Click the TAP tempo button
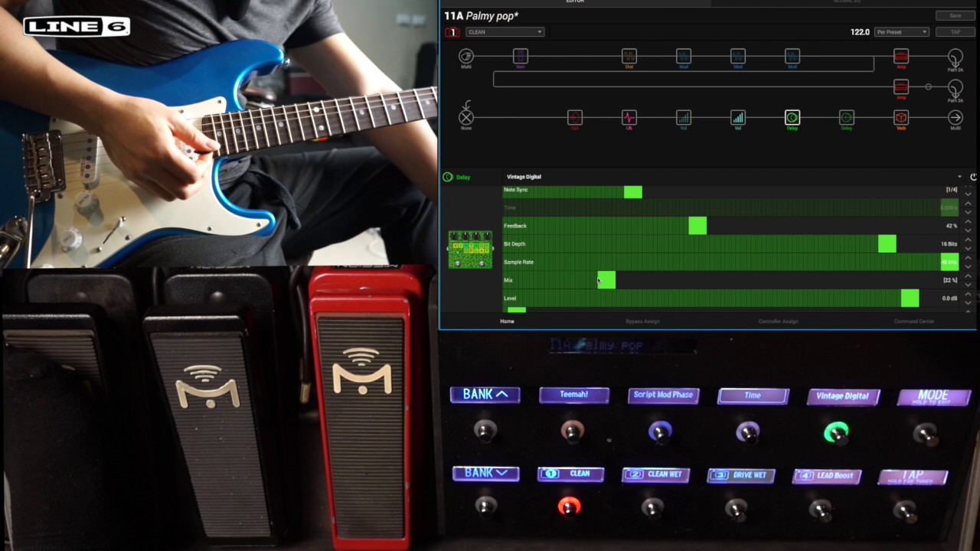Image resolution: width=980 pixels, height=551 pixels. point(955,32)
